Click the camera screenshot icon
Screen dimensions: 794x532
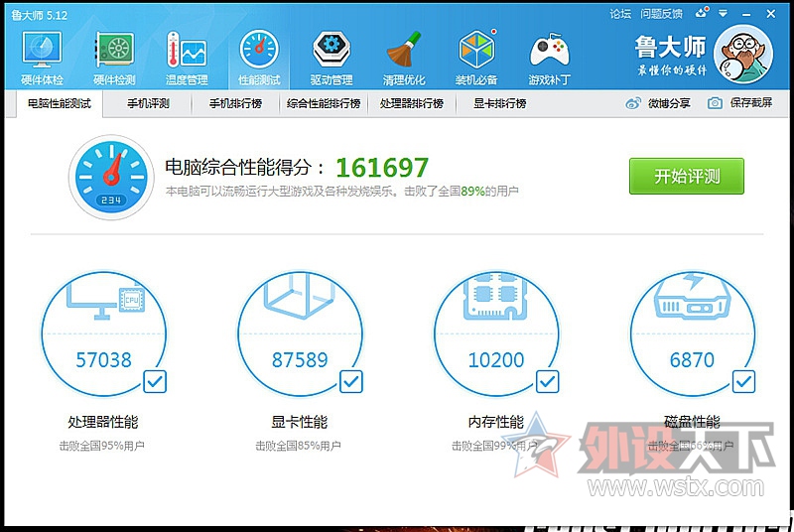pyautogui.click(x=715, y=103)
